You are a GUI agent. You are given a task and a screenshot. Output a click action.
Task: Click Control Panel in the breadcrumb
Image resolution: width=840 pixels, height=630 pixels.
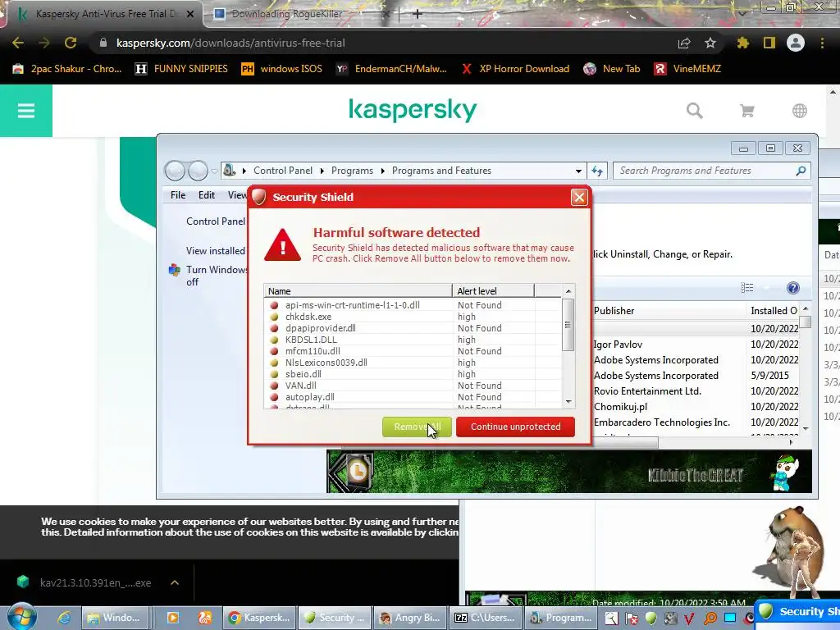[x=283, y=171]
